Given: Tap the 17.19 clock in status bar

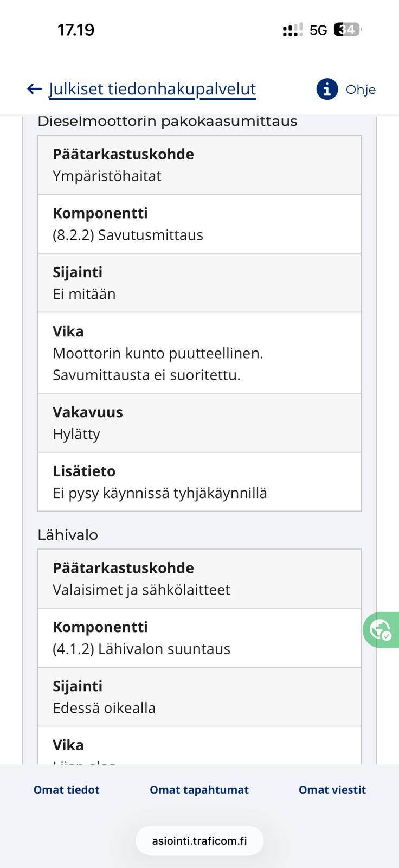Looking at the screenshot, I should tap(76, 30).
